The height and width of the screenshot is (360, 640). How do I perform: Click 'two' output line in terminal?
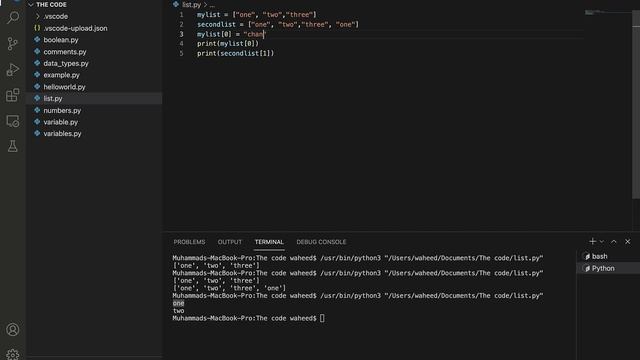(178, 311)
